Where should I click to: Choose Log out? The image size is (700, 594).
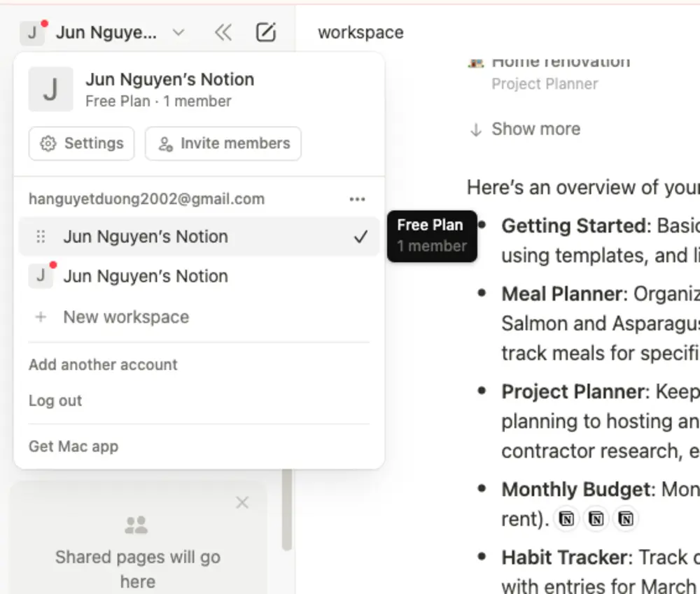(55, 401)
